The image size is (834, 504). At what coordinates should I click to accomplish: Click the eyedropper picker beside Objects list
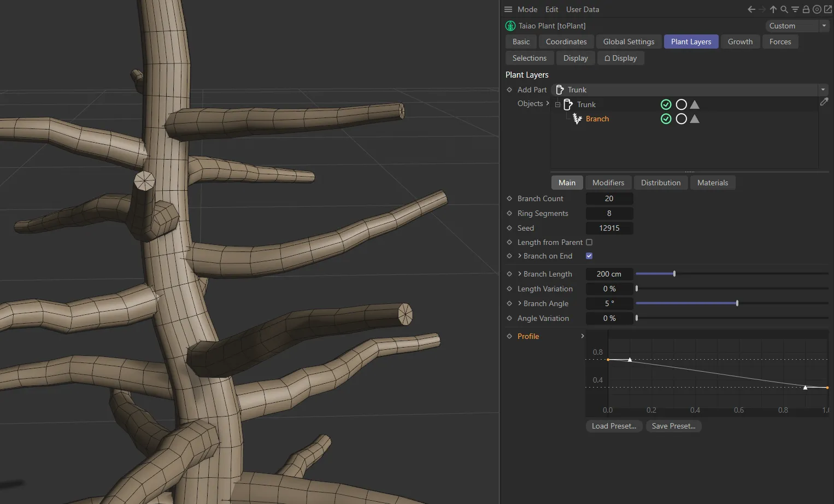coord(824,102)
